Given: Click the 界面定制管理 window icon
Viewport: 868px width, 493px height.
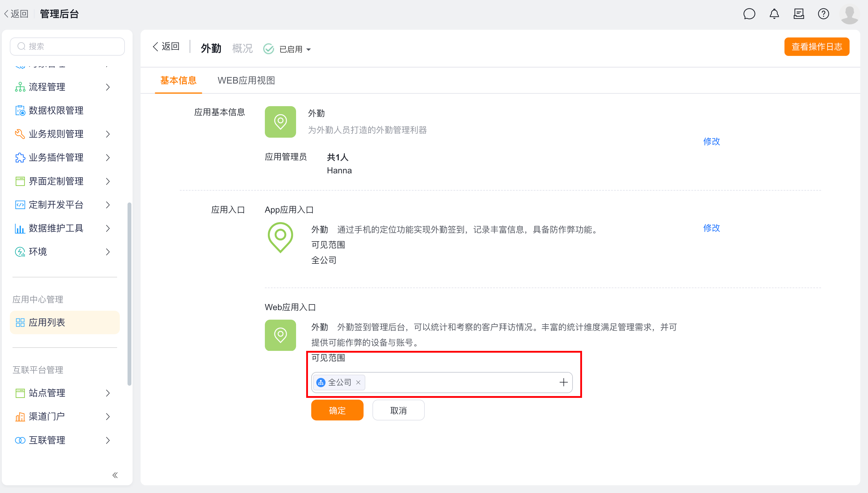Looking at the screenshot, I should pos(20,181).
